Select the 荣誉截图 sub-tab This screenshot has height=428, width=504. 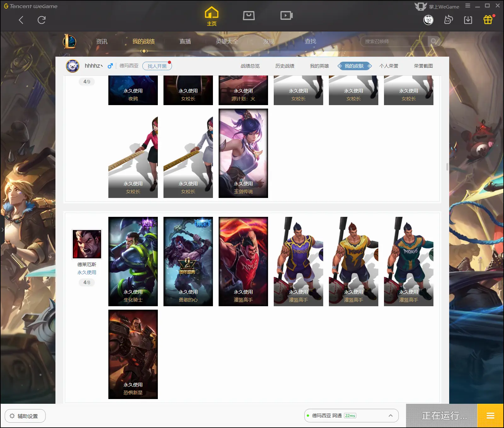click(x=423, y=66)
